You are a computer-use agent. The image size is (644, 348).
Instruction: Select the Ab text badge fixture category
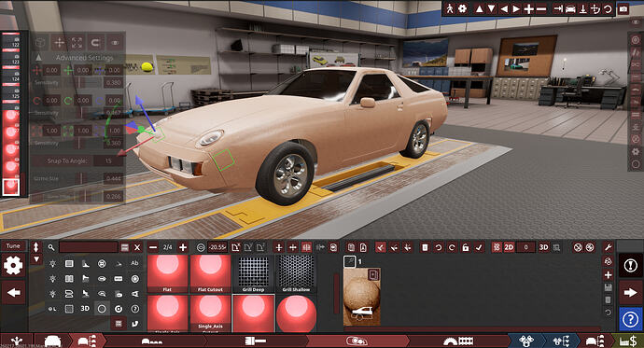click(x=134, y=263)
